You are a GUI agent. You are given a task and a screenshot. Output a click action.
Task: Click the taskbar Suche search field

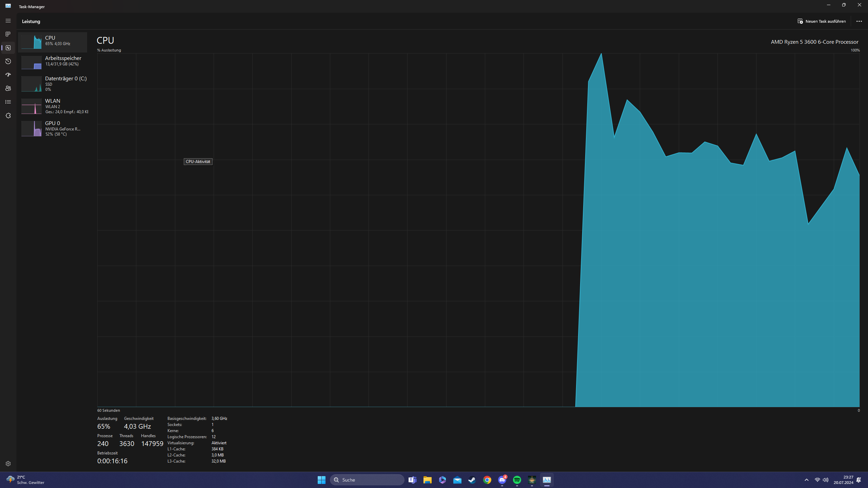(x=367, y=480)
